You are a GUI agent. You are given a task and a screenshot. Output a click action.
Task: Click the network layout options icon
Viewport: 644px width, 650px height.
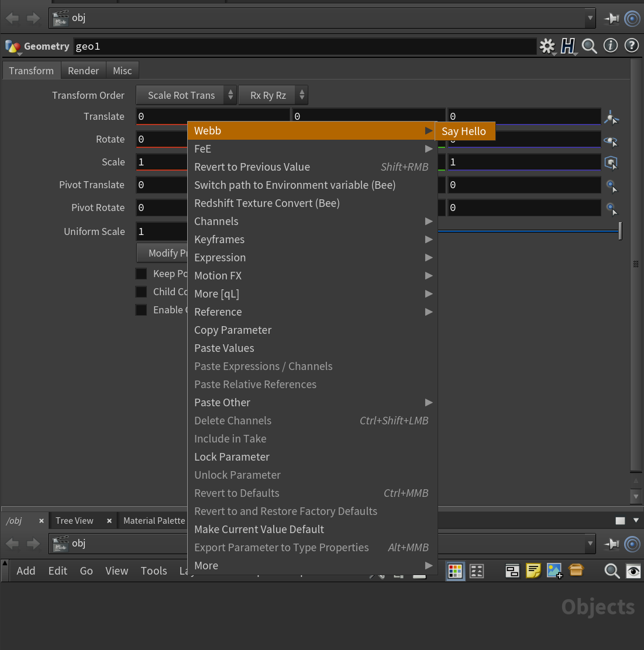tap(476, 571)
